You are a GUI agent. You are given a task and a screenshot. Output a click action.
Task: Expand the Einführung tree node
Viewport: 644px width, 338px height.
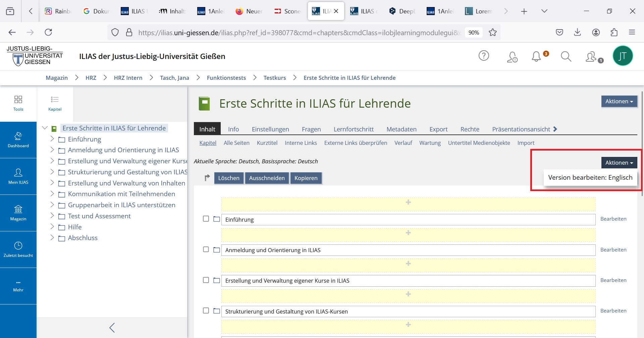pos(52,139)
